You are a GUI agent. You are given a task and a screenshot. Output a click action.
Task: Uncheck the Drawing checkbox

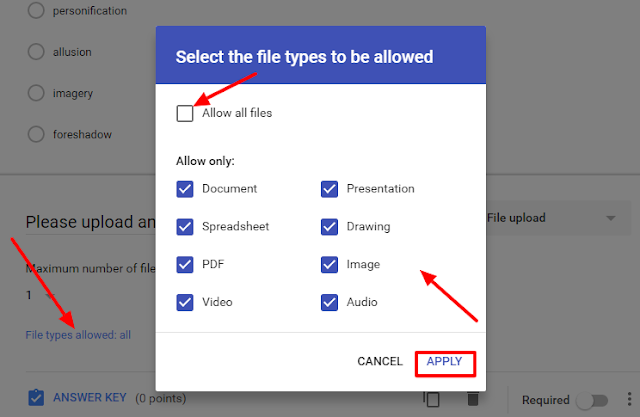(330, 226)
